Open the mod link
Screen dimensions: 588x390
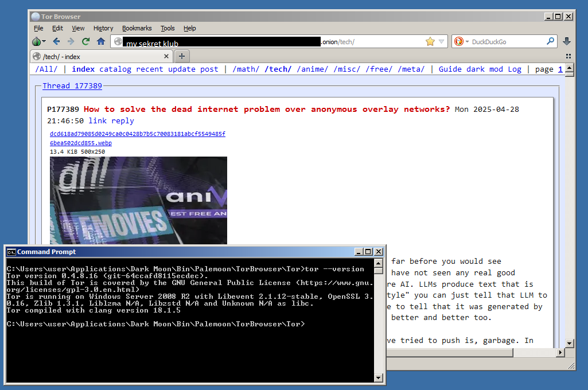tap(496, 69)
